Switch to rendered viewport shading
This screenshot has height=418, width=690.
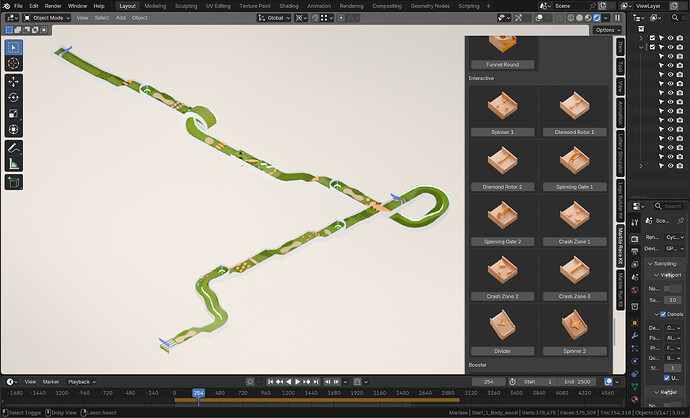[x=597, y=18]
